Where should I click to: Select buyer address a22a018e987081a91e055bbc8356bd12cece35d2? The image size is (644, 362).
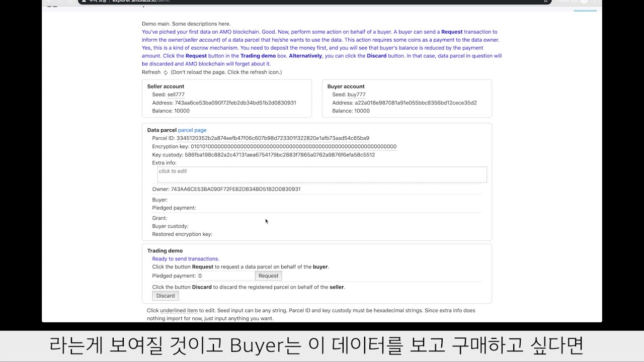[x=416, y=103]
